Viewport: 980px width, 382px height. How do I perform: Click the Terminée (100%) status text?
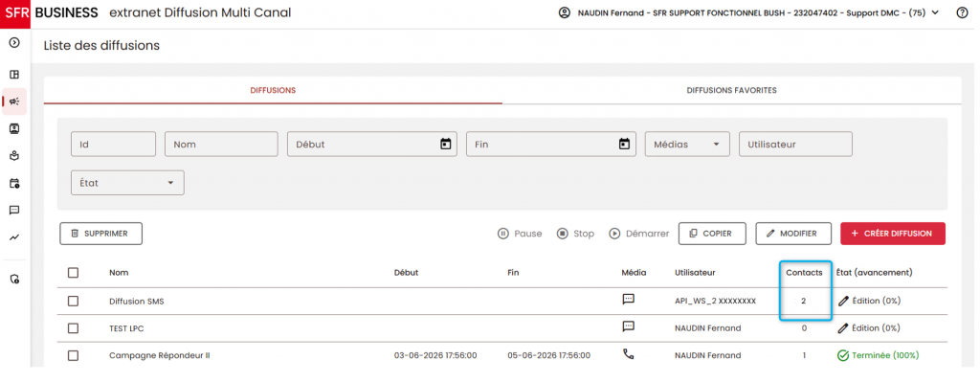885,356
